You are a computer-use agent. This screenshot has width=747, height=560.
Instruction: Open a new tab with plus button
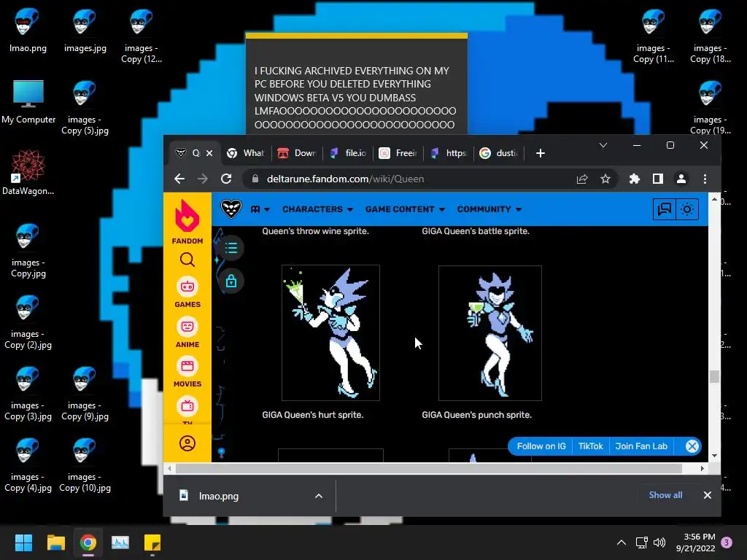[x=541, y=153]
